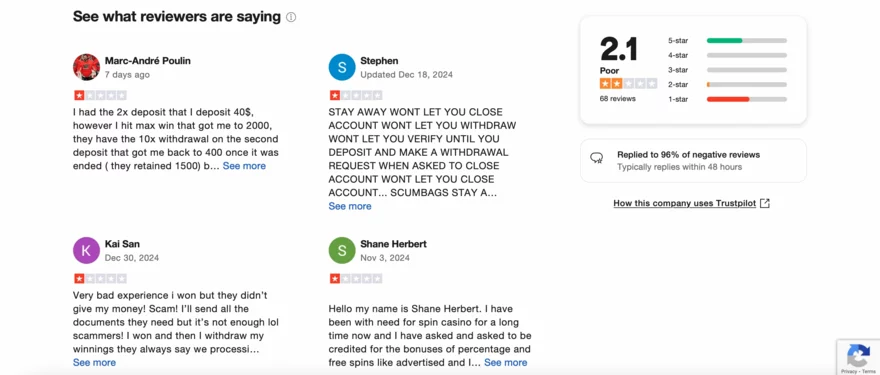
Task: Click the reCAPTCHA badge icon
Action: pos(858,356)
